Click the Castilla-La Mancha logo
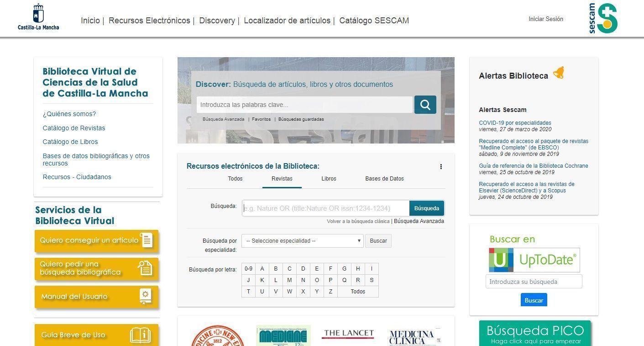 [38, 17]
